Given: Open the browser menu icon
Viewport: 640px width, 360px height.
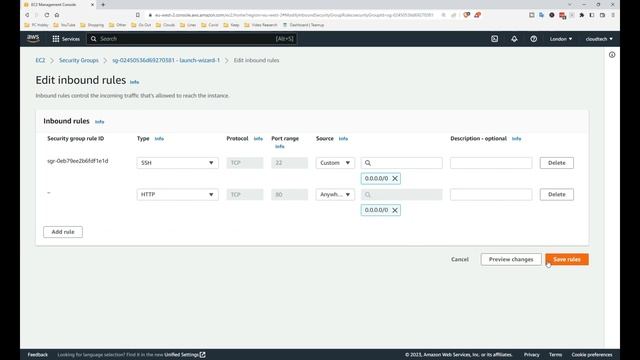Looking at the screenshot, I should 613,15.
